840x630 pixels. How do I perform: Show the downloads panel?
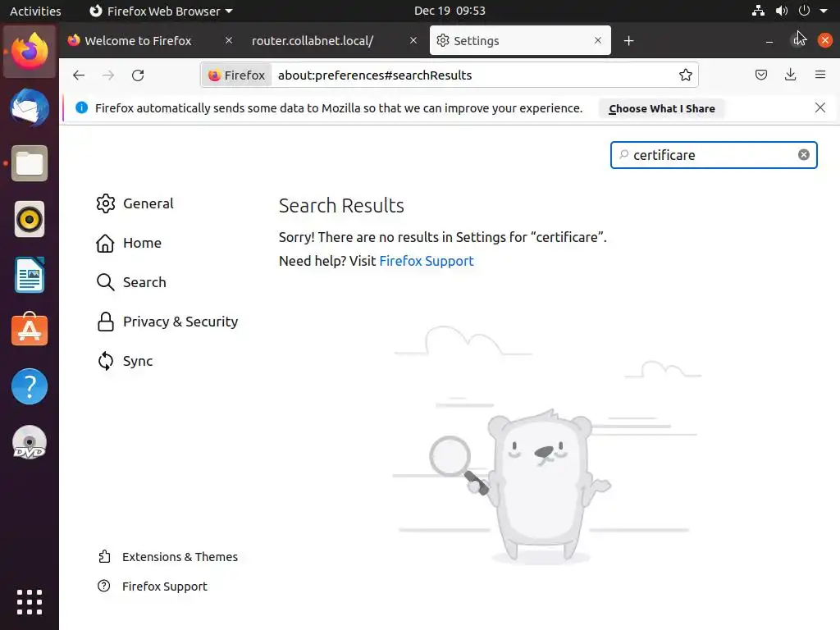pos(790,75)
